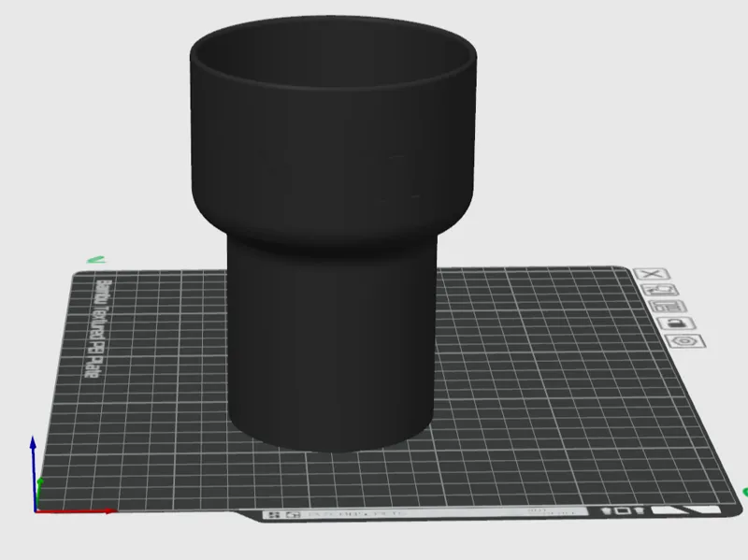Open plate settings hexagon icon
Viewport: 748px width, 560px height.
pos(685,341)
